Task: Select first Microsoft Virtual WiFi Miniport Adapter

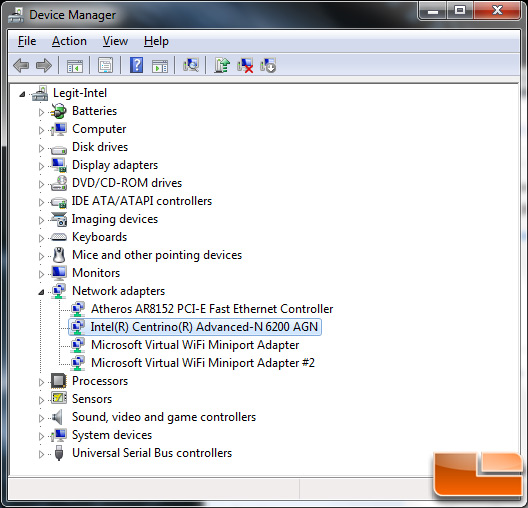Action: [x=195, y=345]
